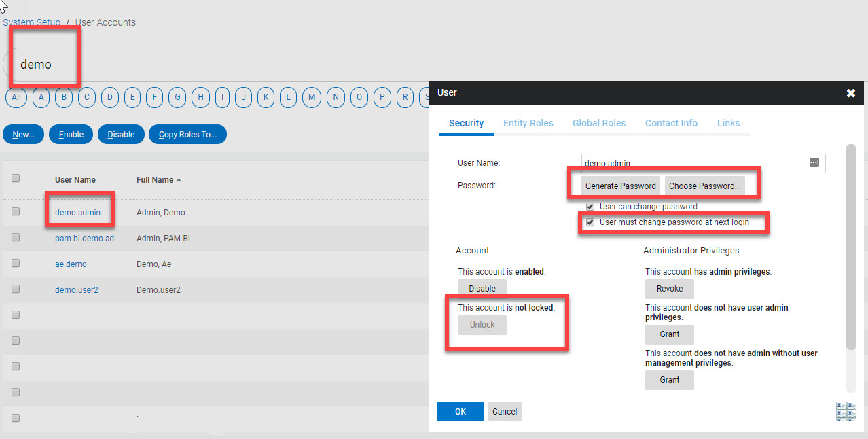Toggle the "User can change password" checkbox
Screen dimensions: 868x439
[590, 207]
